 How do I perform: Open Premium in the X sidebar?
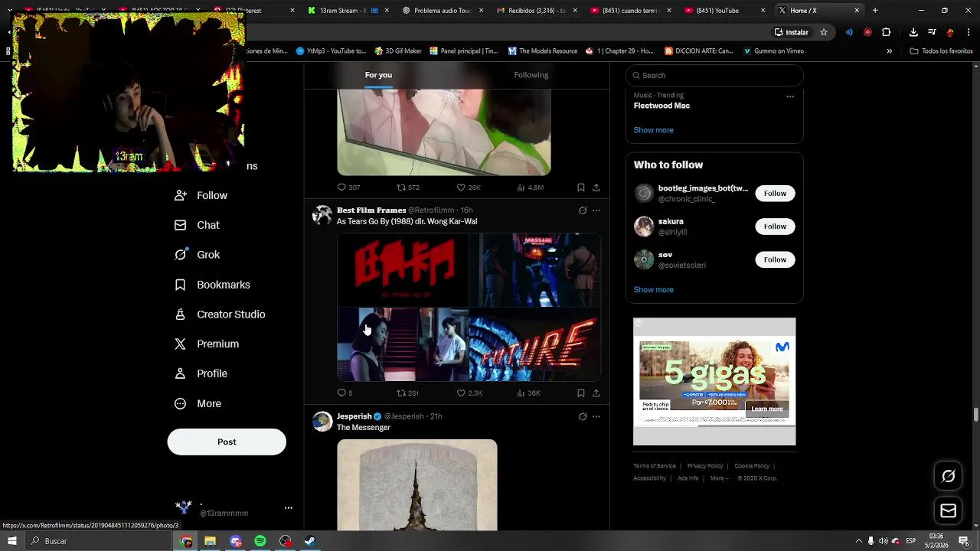207,344
